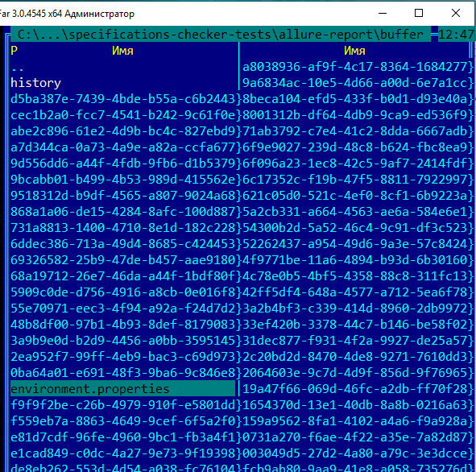476x472 pixels.
Task: Select file 71ab3792-c7e4-41c2-8dda-6667adb
Action: pyautogui.click(x=354, y=131)
